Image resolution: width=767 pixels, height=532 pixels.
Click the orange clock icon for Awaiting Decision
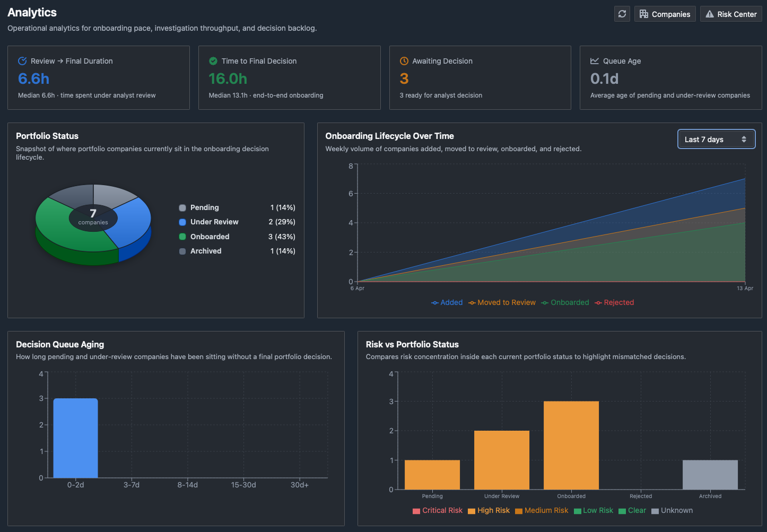coord(404,61)
